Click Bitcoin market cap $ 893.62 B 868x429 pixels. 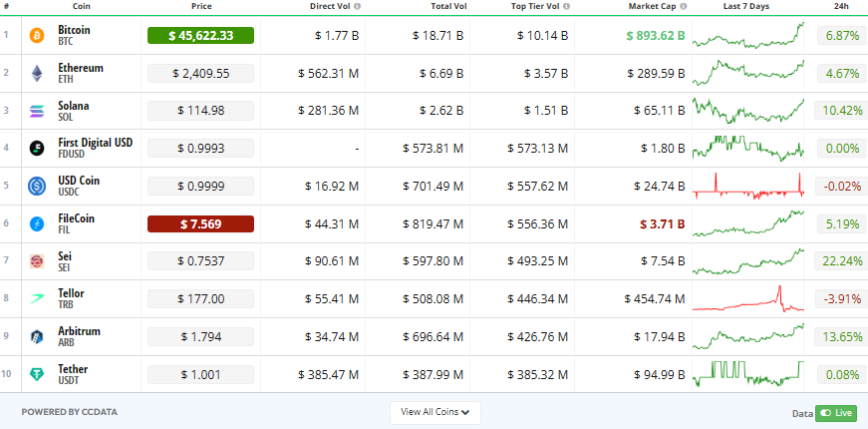(x=656, y=36)
